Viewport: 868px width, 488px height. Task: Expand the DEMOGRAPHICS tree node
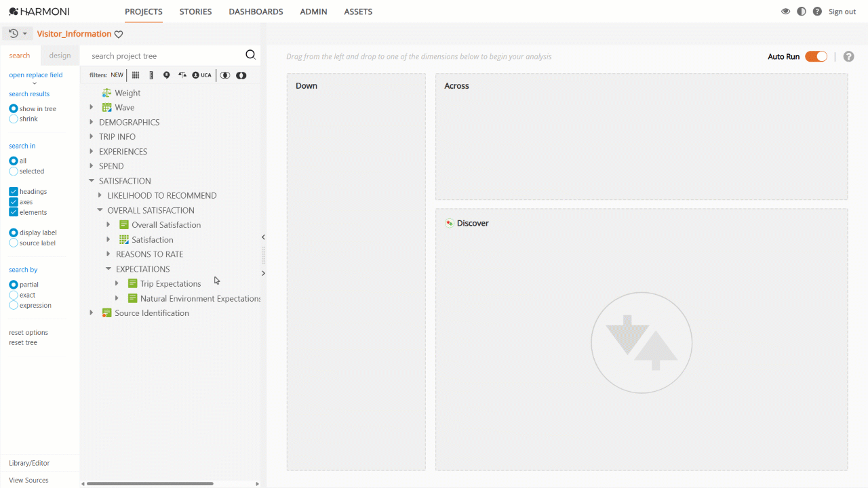[92, 122]
